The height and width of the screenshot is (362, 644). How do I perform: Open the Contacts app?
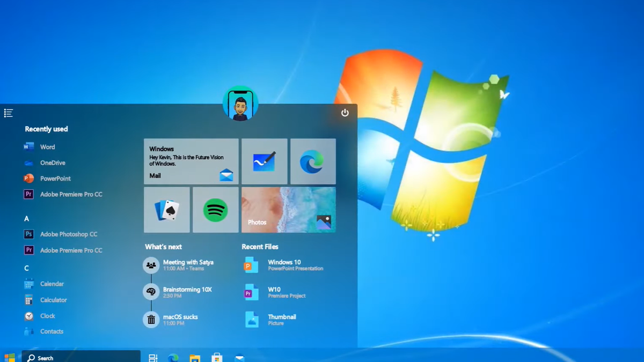click(43, 331)
